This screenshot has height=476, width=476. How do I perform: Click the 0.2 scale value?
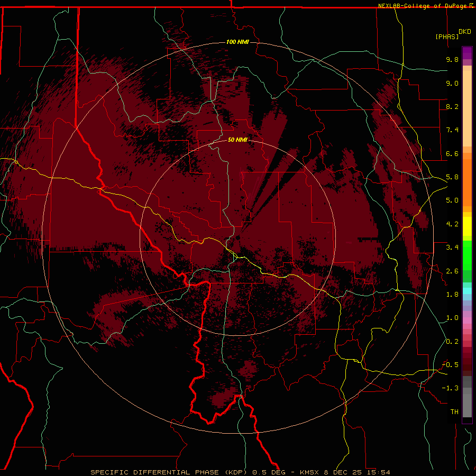(x=452, y=342)
